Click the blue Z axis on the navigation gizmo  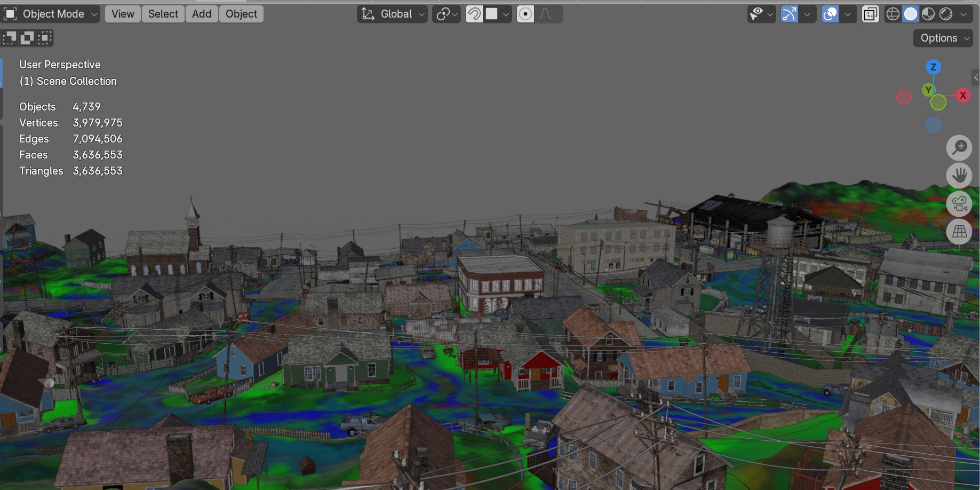(x=933, y=67)
